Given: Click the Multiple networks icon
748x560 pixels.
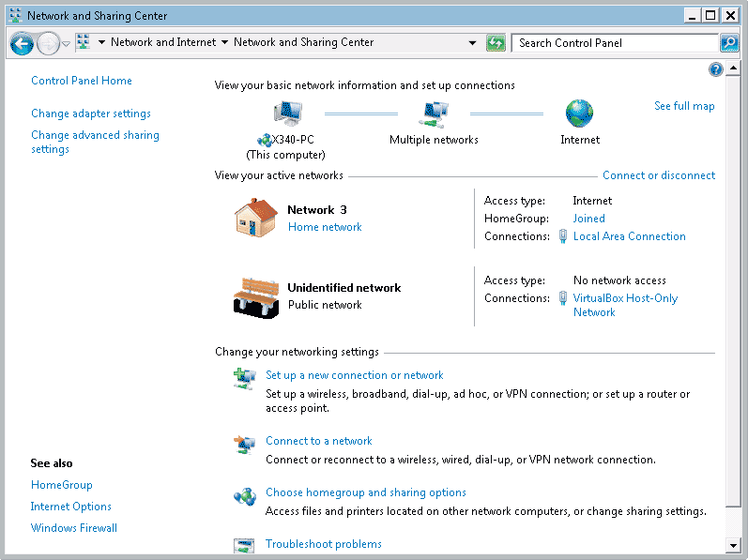Looking at the screenshot, I should (x=433, y=114).
